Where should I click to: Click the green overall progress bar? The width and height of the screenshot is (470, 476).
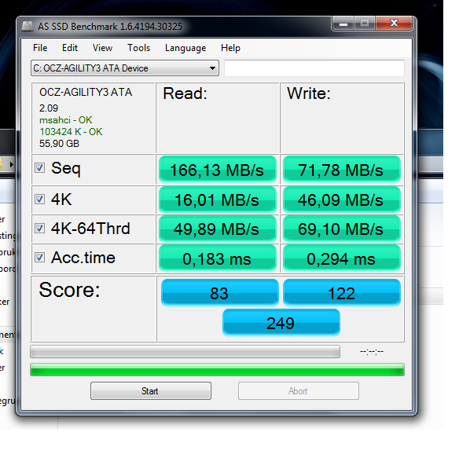point(217,369)
